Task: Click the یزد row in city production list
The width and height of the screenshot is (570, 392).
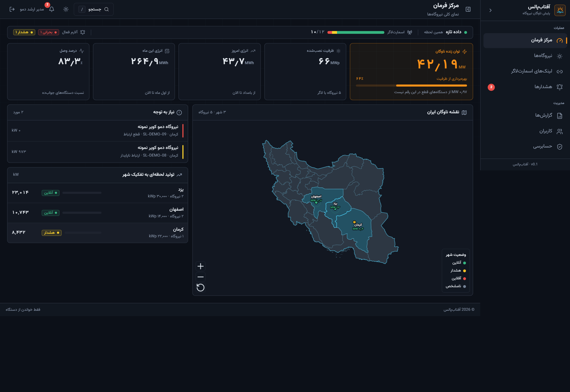Action: 98,193
